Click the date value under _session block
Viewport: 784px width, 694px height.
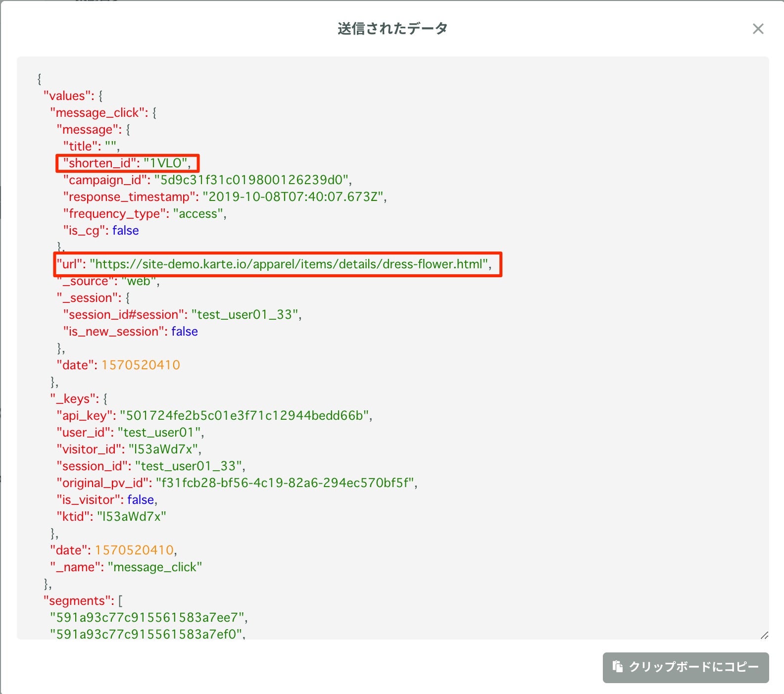click(x=141, y=365)
